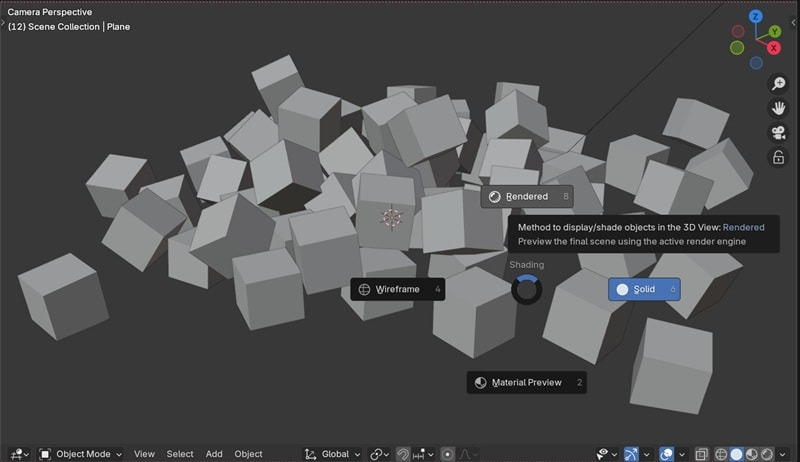Click the pan hand viewport gizmo
This screenshot has width=800, height=462.
pyautogui.click(x=779, y=108)
